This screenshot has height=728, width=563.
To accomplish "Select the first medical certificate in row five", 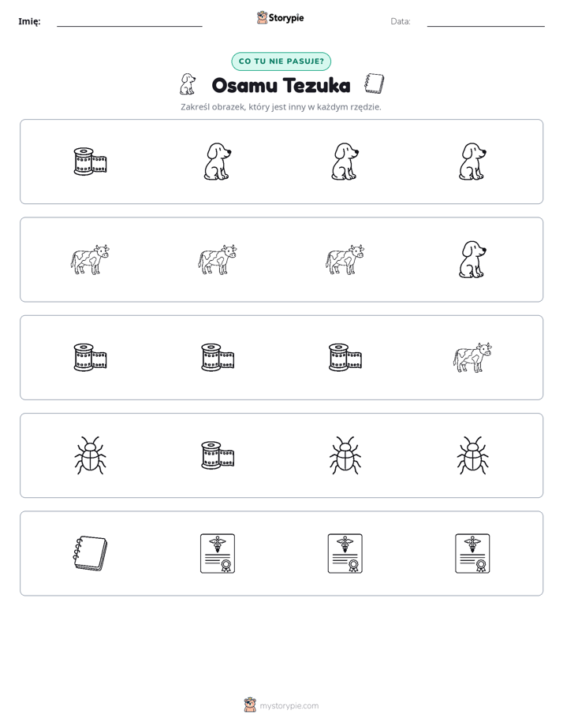I will coord(218,553).
